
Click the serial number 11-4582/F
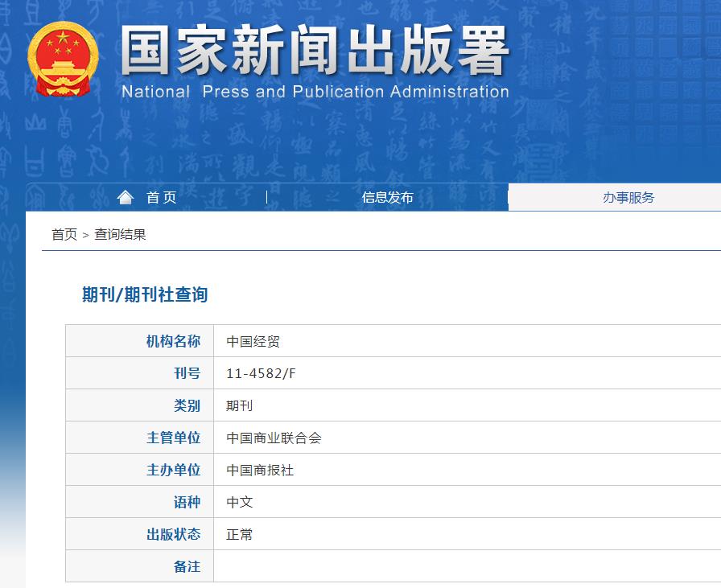(262, 373)
